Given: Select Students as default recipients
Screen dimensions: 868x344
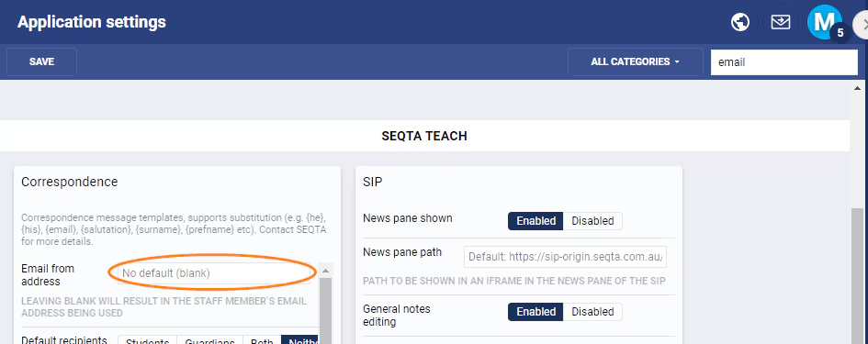Looking at the screenshot, I should (x=147, y=340).
